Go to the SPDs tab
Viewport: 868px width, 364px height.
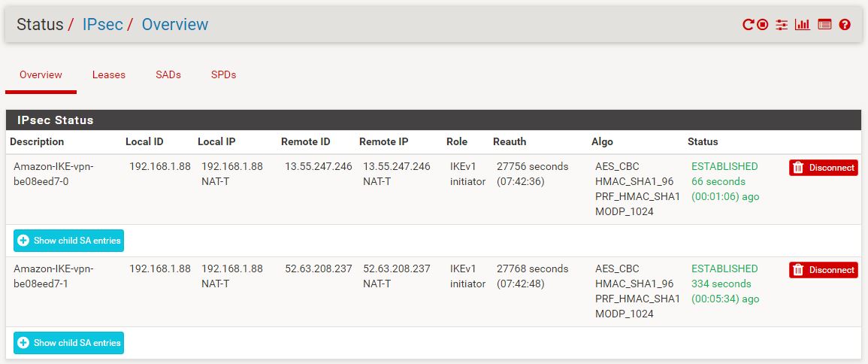click(x=224, y=74)
